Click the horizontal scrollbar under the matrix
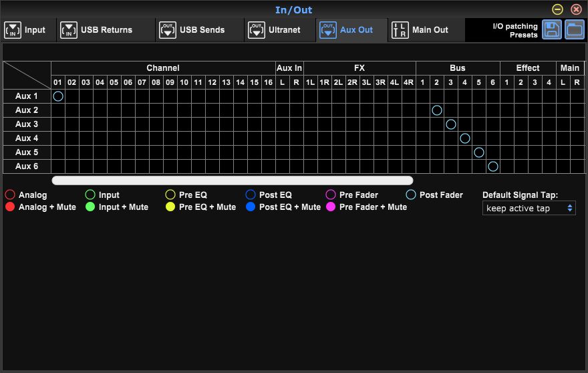Viewport: 588px width, 373px height. click(232, 180)
